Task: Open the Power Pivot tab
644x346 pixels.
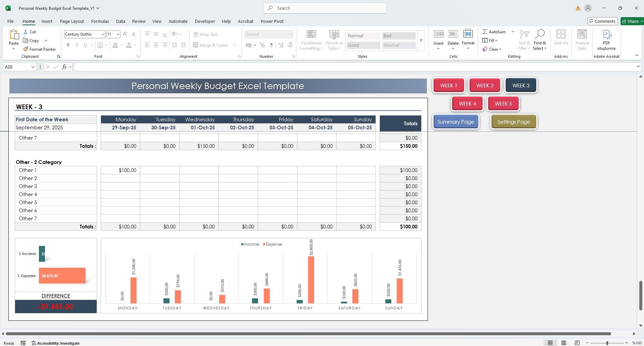Action: 272,21
